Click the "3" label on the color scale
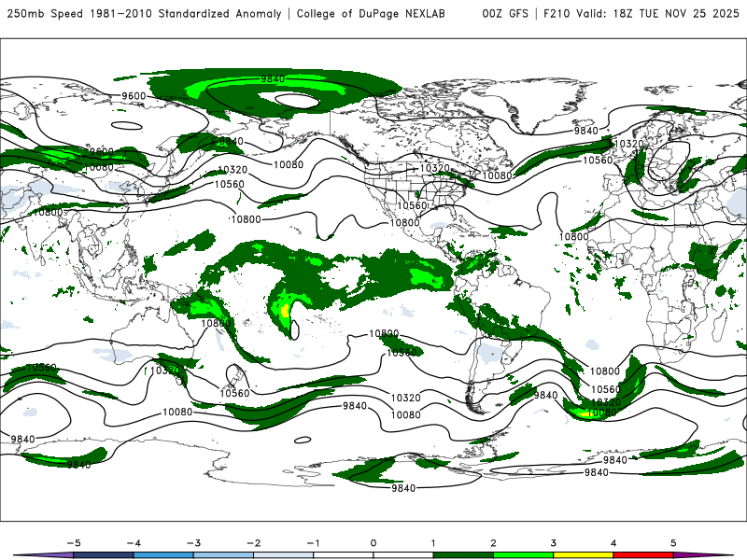747x560 pixels. 553,543
